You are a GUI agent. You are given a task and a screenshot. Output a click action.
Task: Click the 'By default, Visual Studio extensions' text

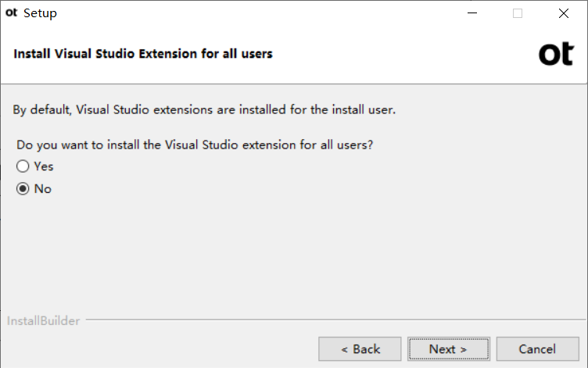[204, 110]
